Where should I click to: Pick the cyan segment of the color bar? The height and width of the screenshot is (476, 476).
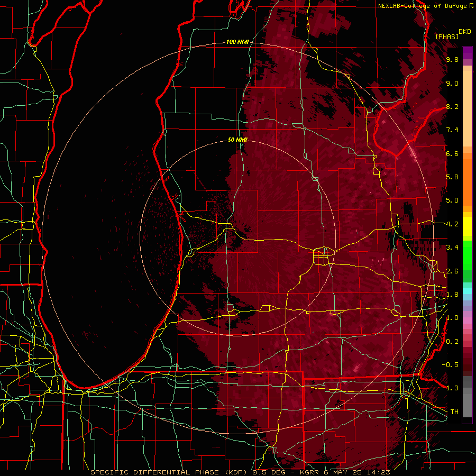click(467, 290)
